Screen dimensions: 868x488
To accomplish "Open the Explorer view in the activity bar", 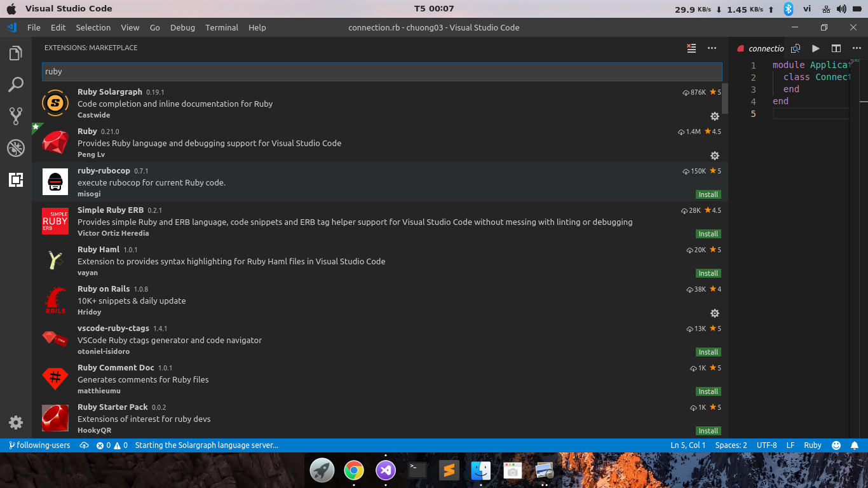I will pos(16,54).
